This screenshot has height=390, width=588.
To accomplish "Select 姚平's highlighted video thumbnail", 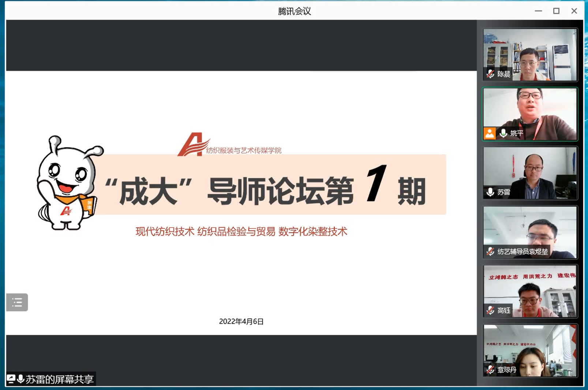I will pos(530,114).
